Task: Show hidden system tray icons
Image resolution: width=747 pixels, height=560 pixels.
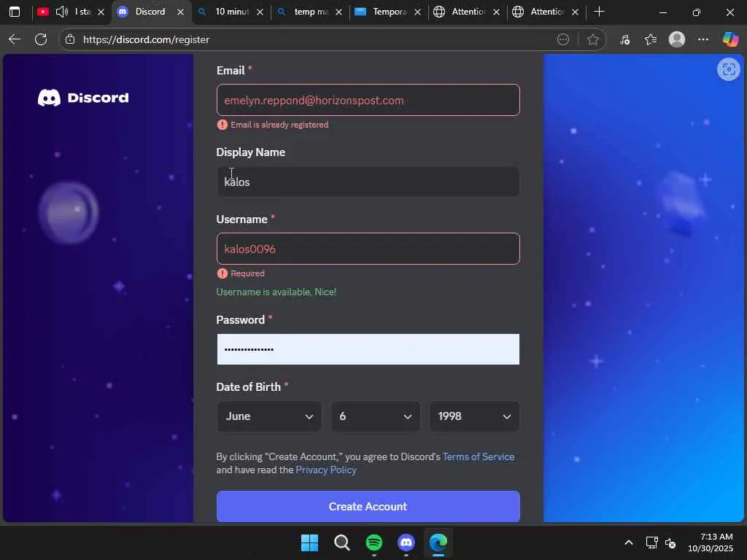Action: [x=629, y=542]
